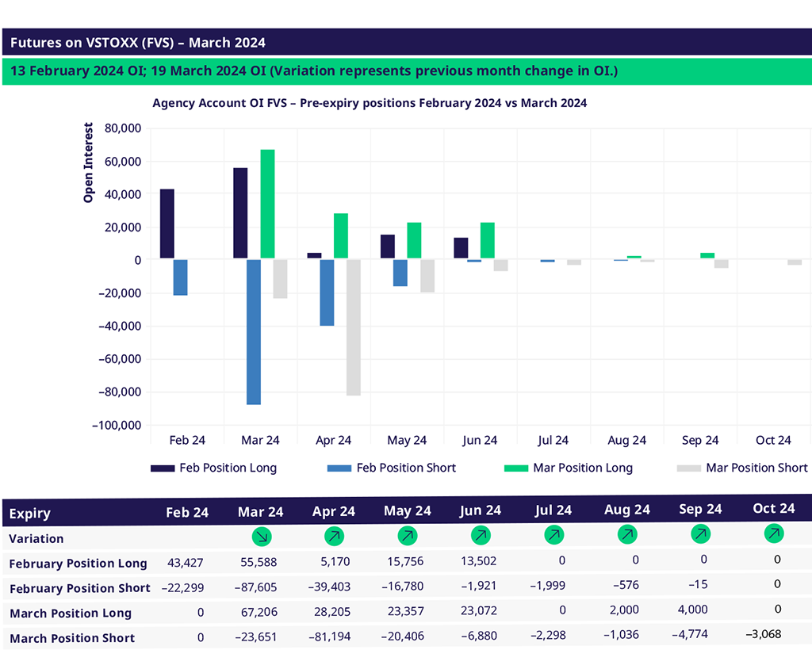Click the 'Aug 24' table column header
This screenshot has height=669, width=812.
coord(626,510)
